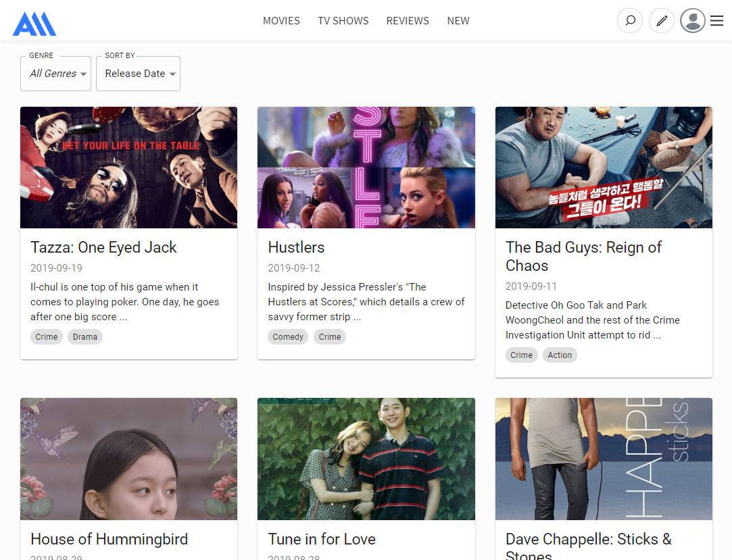This screenshot has width=732, height=560.
Task: Click the AM site logo
Action: tap(34, 24)
